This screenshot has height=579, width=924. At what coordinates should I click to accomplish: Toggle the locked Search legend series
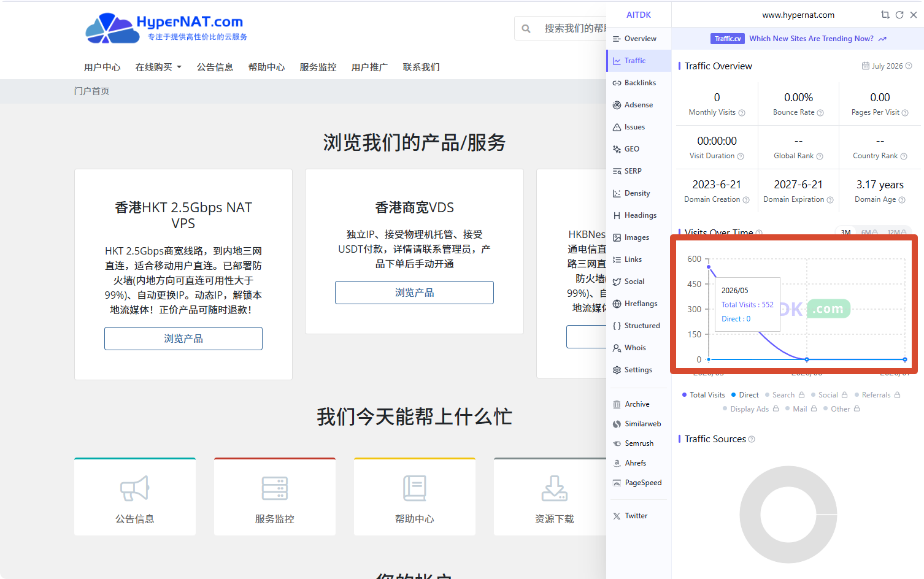785,395
